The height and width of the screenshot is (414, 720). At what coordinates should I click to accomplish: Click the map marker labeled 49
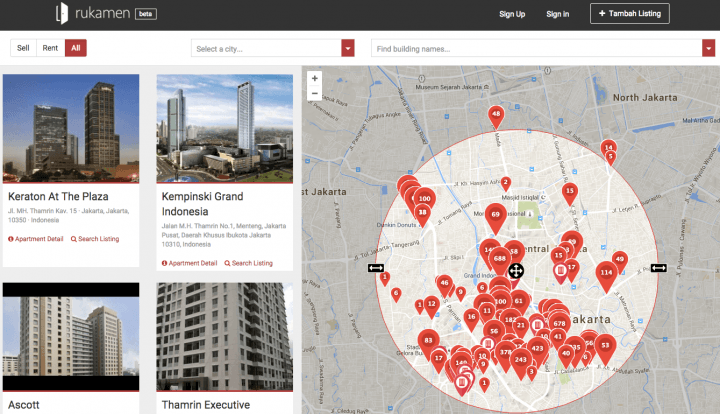tap(620, 260)
